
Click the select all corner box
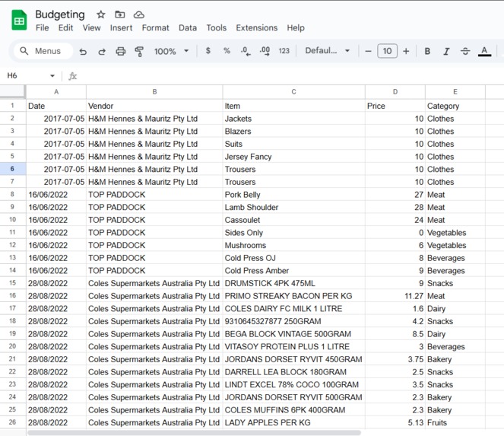(x=12, y=91)
